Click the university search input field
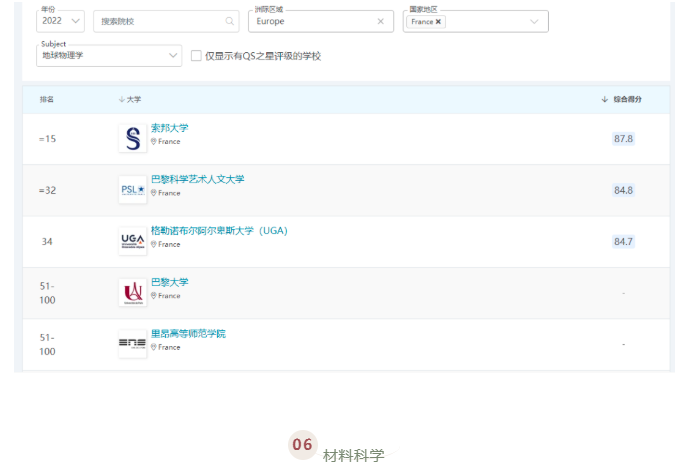The image size is (697, 469). (x=166, y=21)
